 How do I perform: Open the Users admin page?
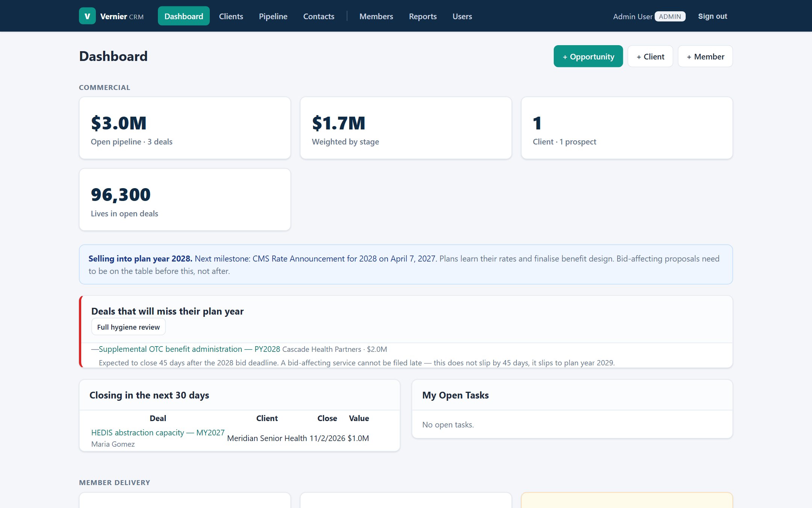pos(462,16)
